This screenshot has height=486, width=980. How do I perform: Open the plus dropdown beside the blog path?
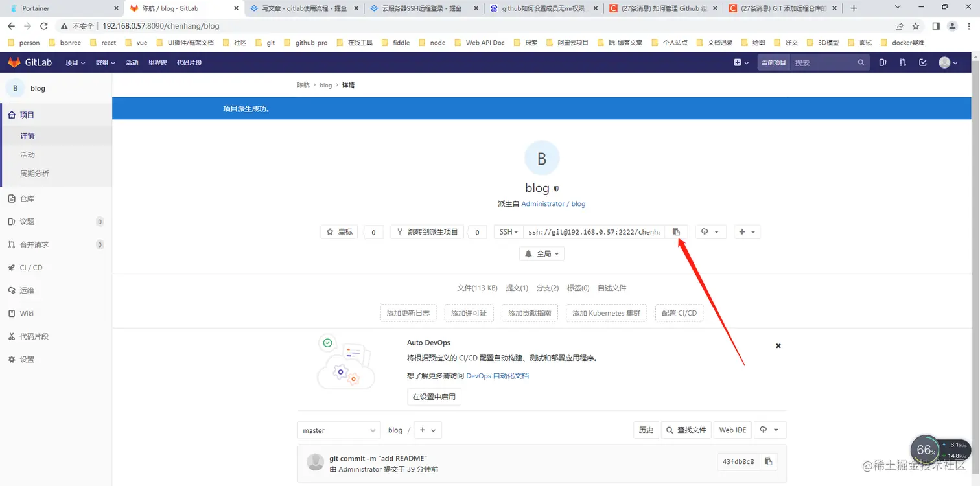point(427,430)
